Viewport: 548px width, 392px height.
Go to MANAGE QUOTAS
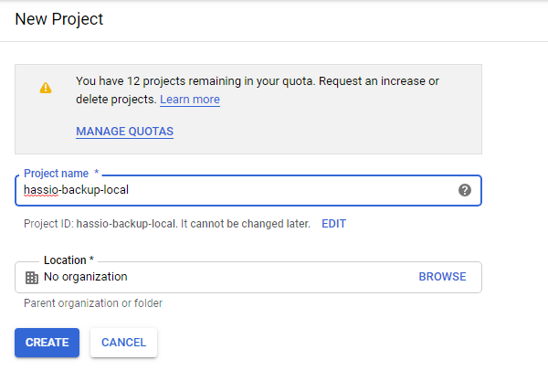(x=125, y=132)
